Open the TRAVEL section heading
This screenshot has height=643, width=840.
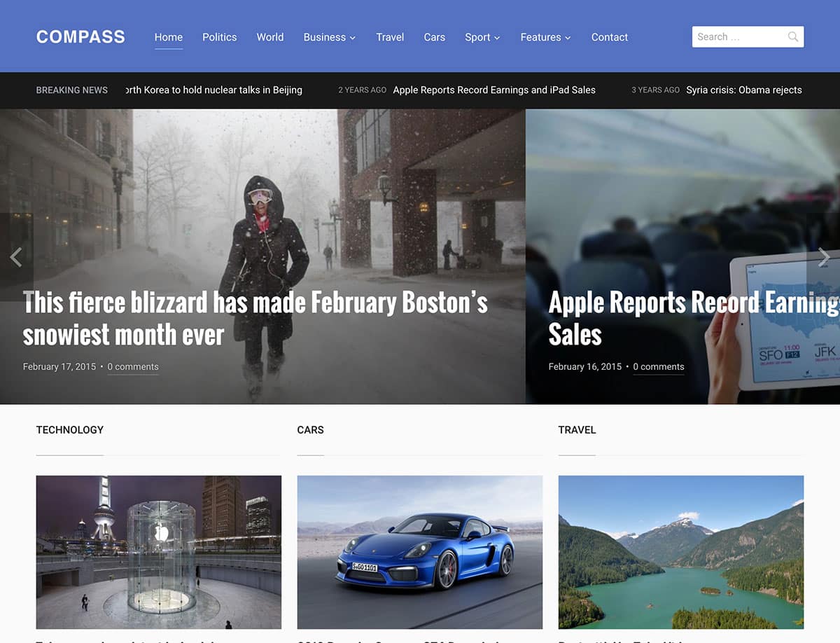(x=577, y=430)
